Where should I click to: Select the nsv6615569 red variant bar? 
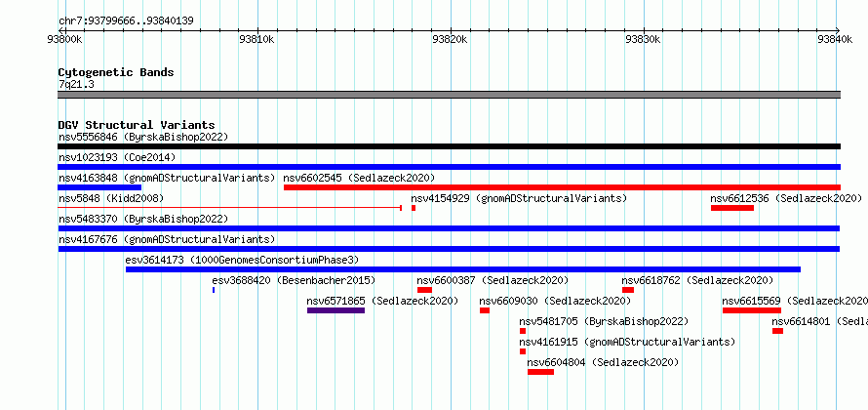[752, 310]
